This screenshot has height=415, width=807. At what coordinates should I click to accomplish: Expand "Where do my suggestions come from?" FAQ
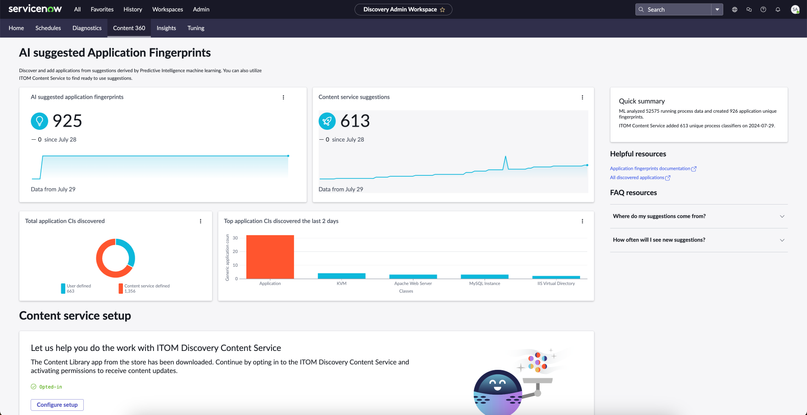(698, 216)
